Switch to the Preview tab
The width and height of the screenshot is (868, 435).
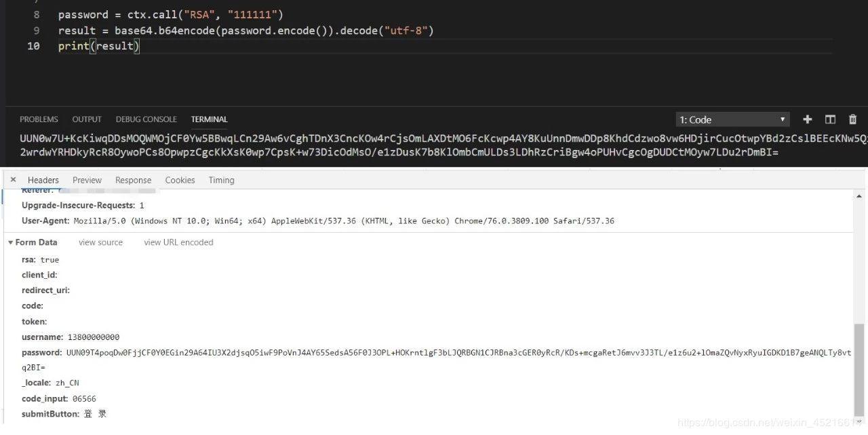point(87,180)
